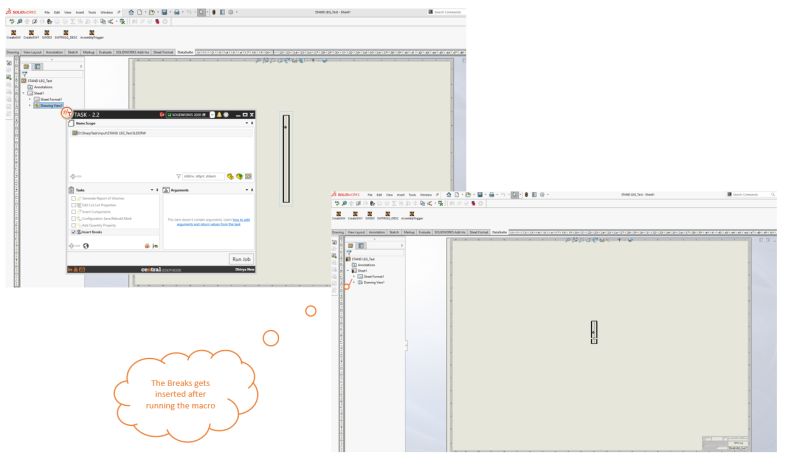Select the shortened drawing view after breaks inserted
Viewport: 800px width, 474px height.
594,332
